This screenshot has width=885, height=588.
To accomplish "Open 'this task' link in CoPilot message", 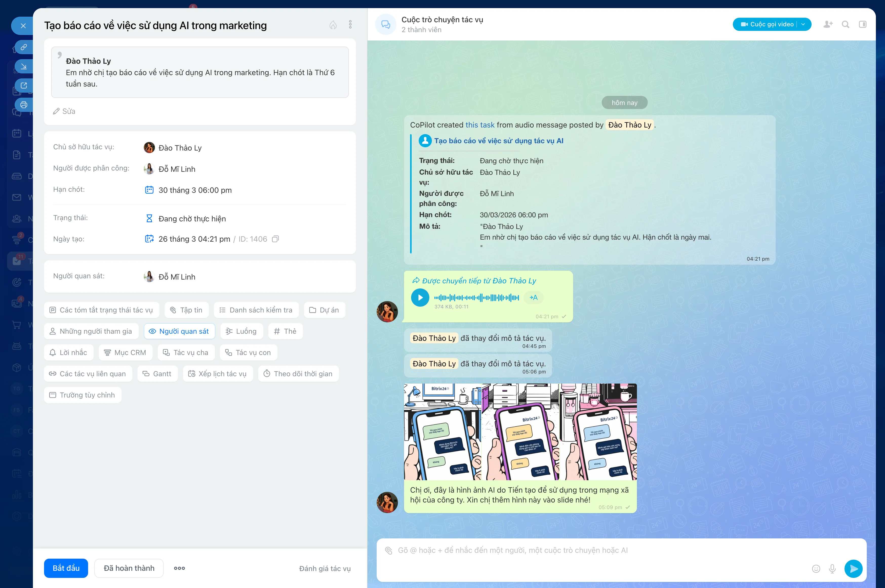I will coord(480,125).
